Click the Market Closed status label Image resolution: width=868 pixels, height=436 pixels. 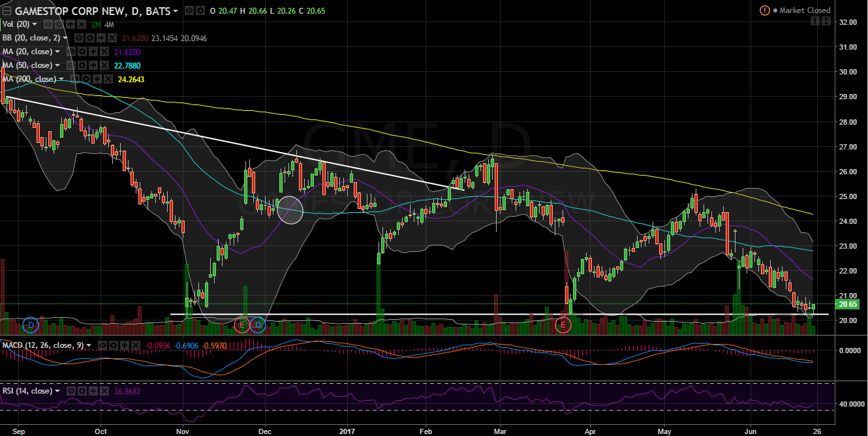pyautogui.click(x=805, y=10)
